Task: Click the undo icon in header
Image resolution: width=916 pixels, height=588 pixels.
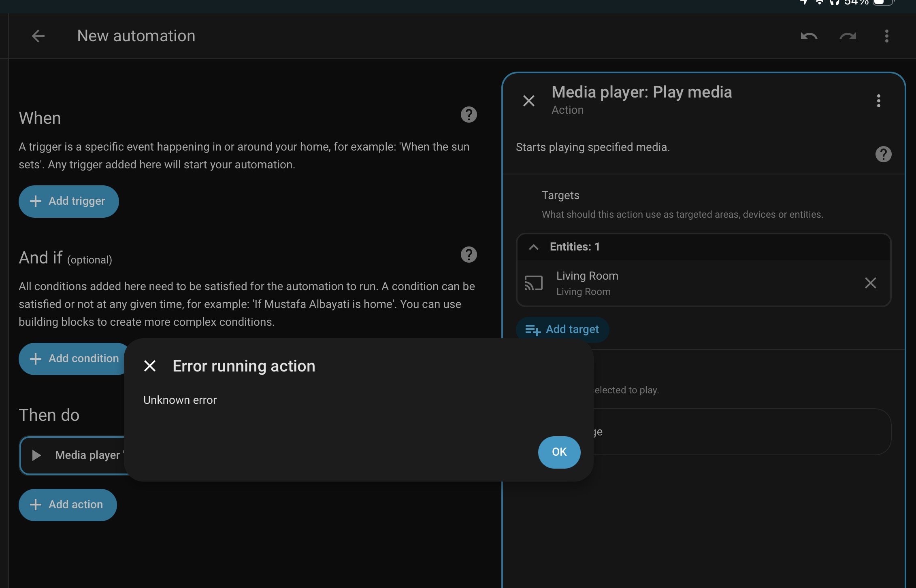Action: click(809, 36)
